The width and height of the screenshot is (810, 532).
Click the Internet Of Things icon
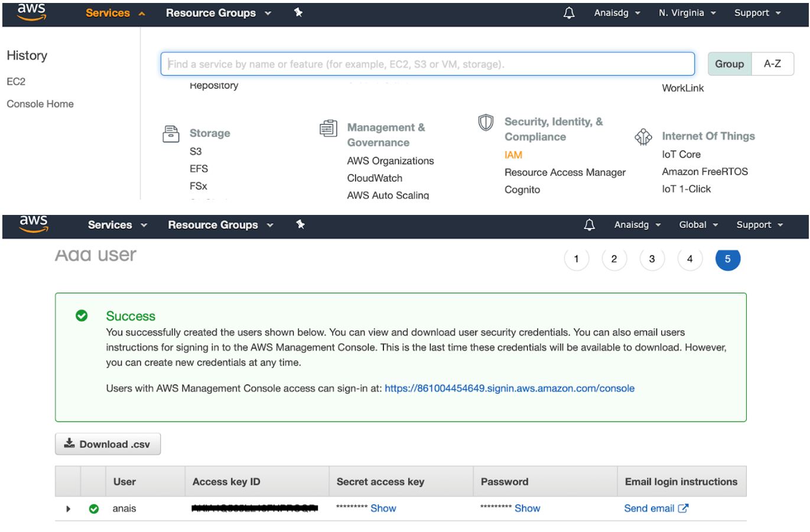click(x=643, y=136)
